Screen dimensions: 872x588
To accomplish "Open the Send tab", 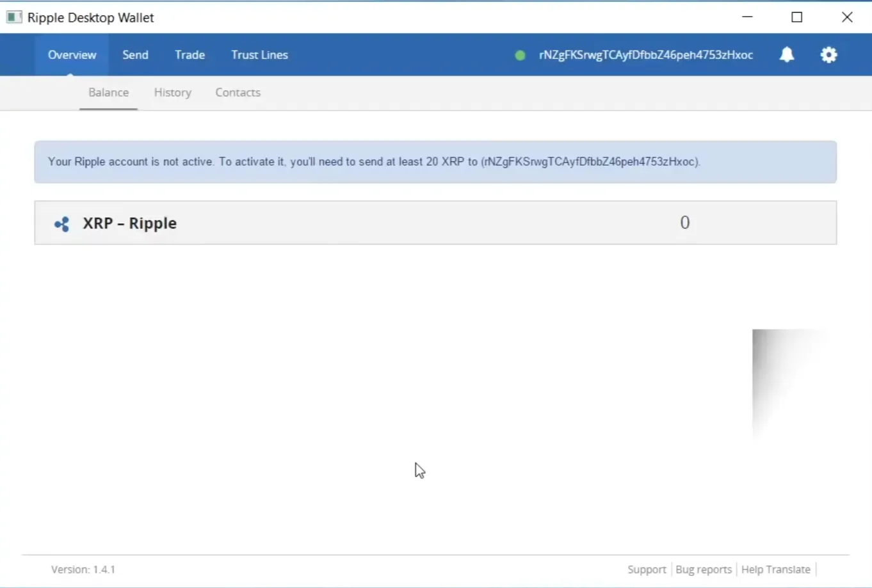I will coord(136,55).
